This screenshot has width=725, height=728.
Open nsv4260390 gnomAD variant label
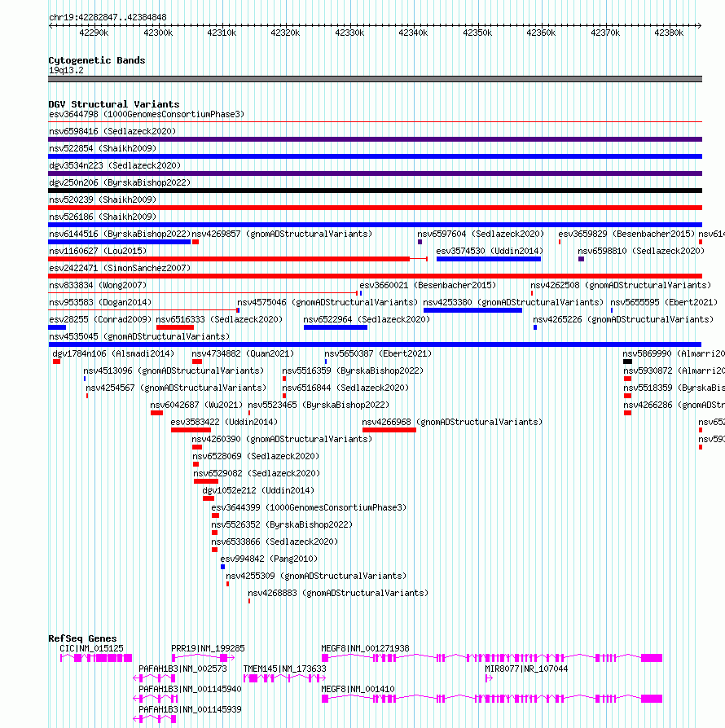pyautogui.click(x=282, y=439)
